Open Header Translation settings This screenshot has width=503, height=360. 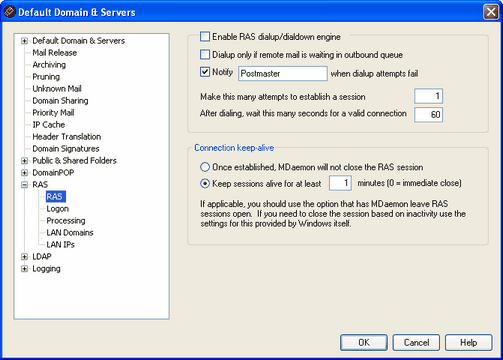pyautogui.click(x=67, y=137)
